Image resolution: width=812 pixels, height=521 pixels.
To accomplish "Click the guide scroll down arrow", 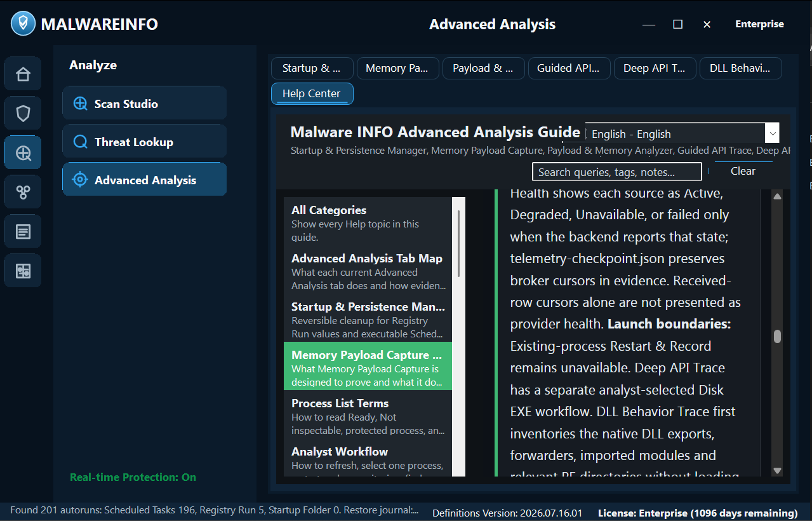I will point(777,471).
